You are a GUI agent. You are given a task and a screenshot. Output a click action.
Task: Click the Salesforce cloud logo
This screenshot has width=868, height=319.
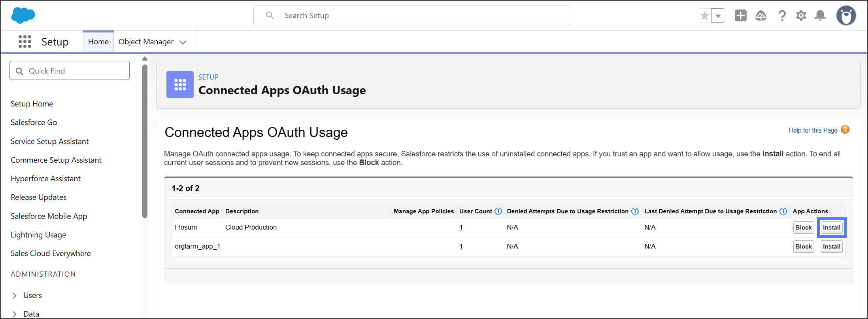click(23, 15)
